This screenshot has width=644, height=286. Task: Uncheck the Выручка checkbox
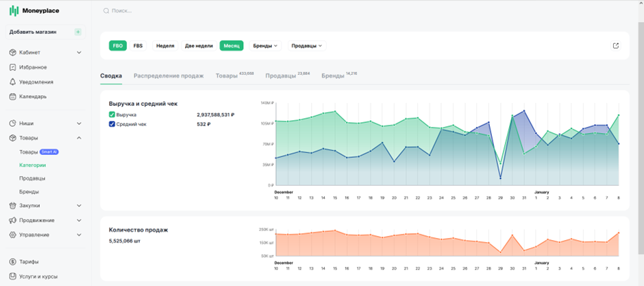112,115
